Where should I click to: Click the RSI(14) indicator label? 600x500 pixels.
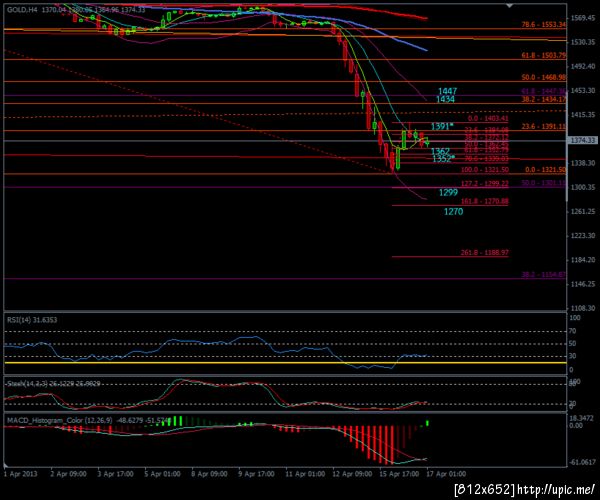(32, 319)
